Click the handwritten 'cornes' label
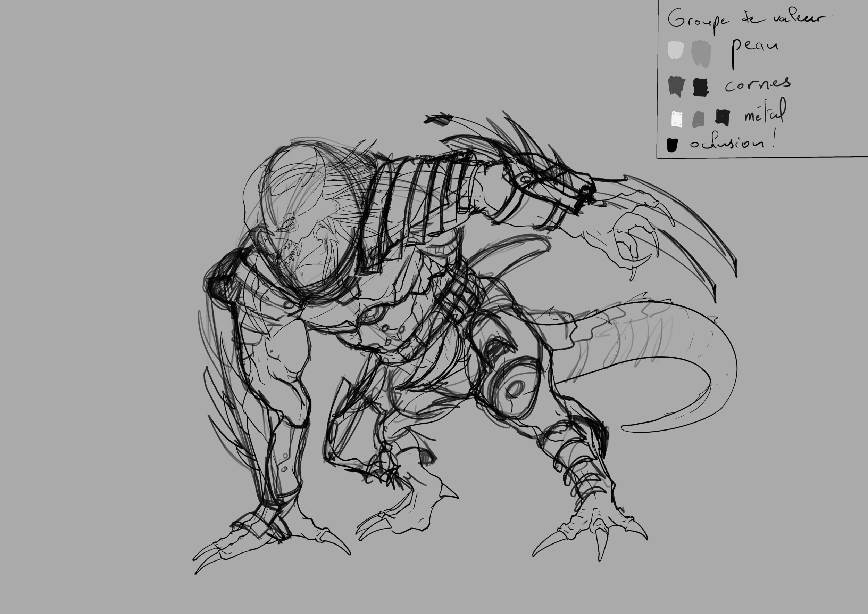Screen dimensions: 868x614 (757, 84)
